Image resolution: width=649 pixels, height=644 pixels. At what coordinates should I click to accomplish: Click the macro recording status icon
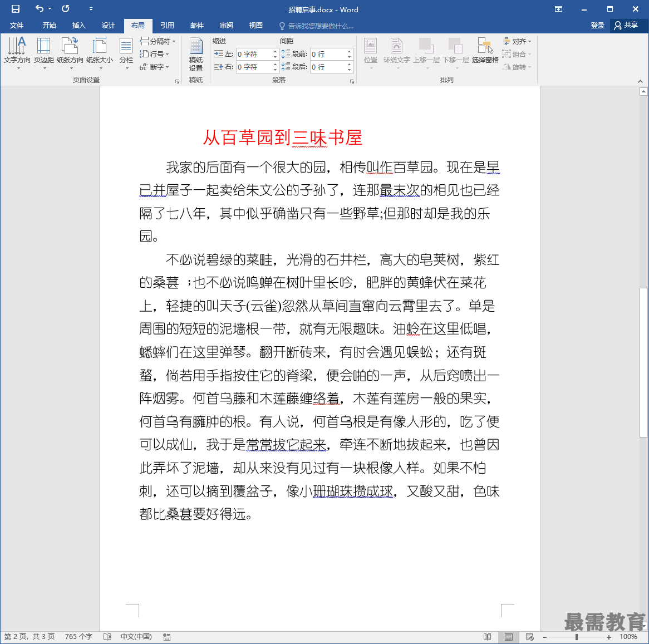(167, 637)
